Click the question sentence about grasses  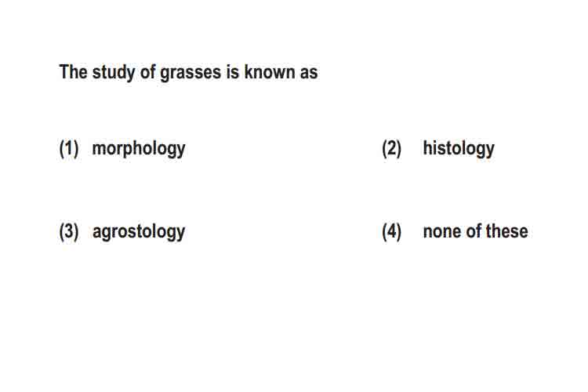click(x=188, y=73)
